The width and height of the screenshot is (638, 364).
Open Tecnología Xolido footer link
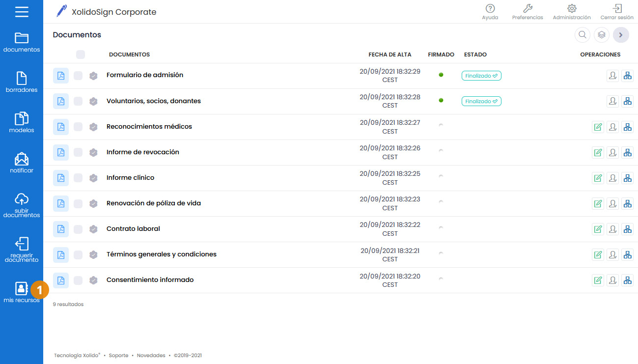77,356
